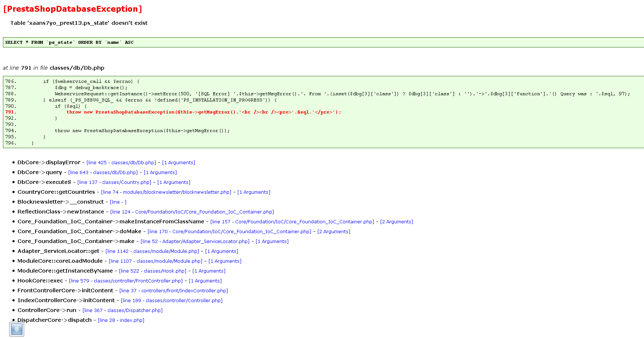Click the 'HookCore::exec' trace entry name

pos(40,281)
